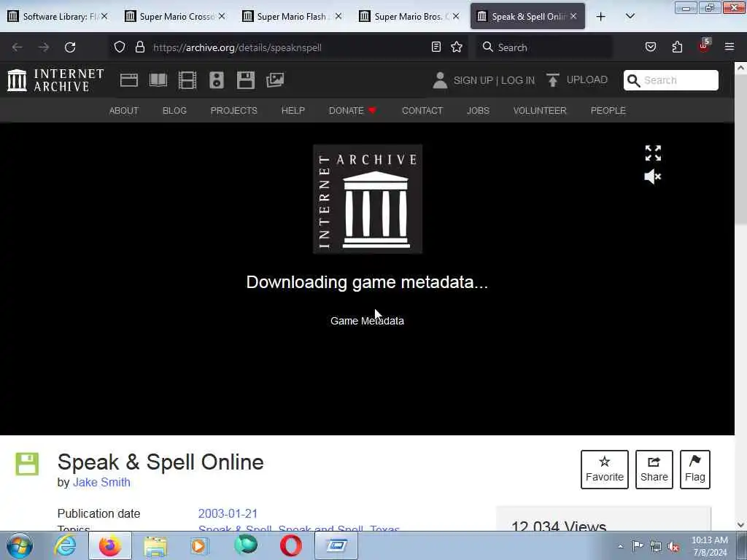This screenshot has width=747, height=560.
Task: Bookmark this page with star icon
Action: click(x=457, y=47)
